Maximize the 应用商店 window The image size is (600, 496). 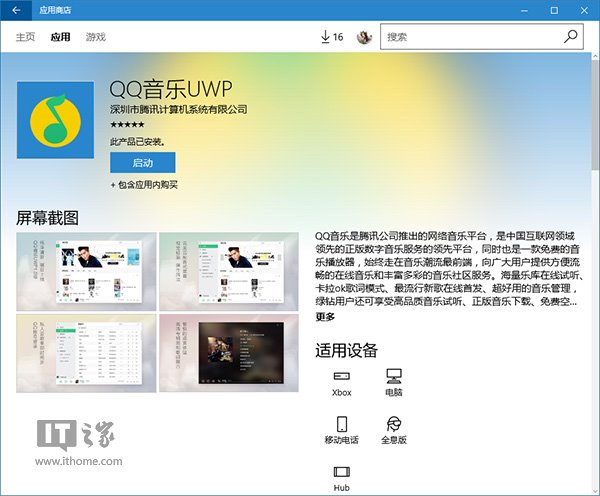click(554, 10)
